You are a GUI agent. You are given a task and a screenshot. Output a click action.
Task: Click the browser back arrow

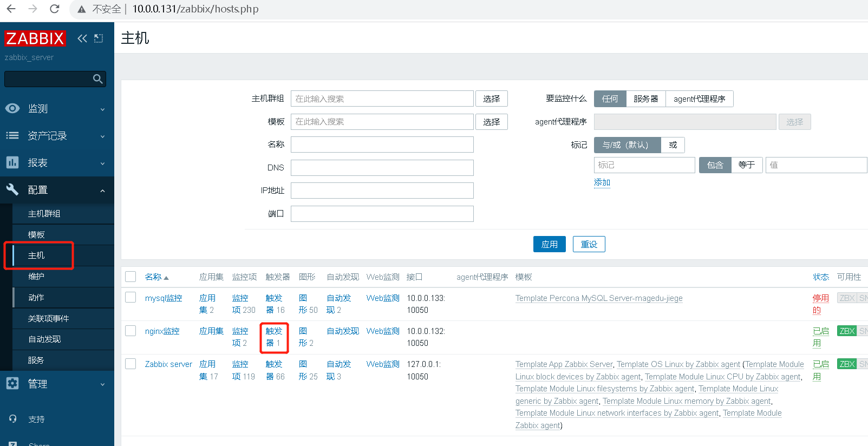point(11,9)
